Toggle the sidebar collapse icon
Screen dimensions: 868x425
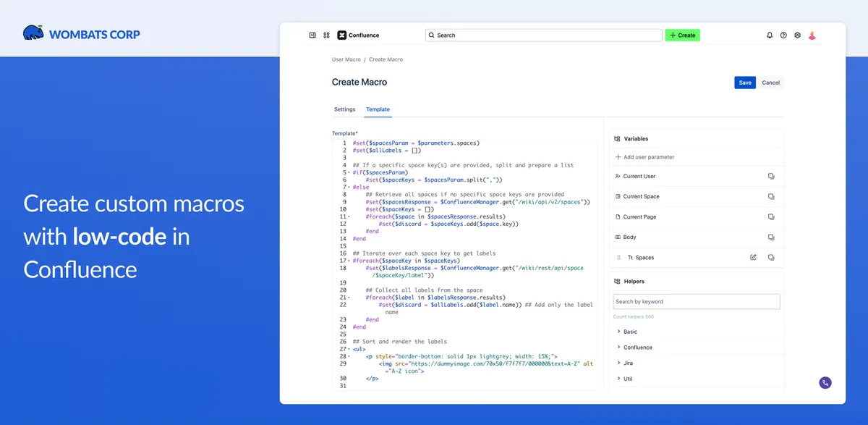(312, 35)
